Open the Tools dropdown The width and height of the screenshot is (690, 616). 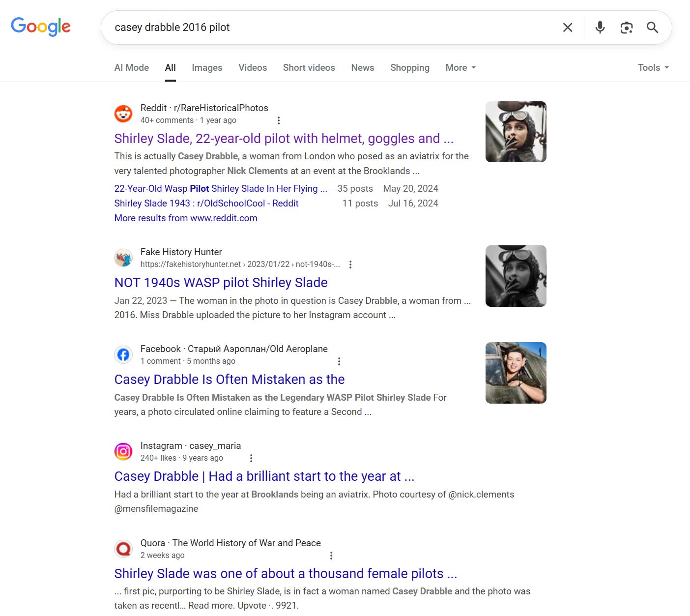[x=653, y=68]
